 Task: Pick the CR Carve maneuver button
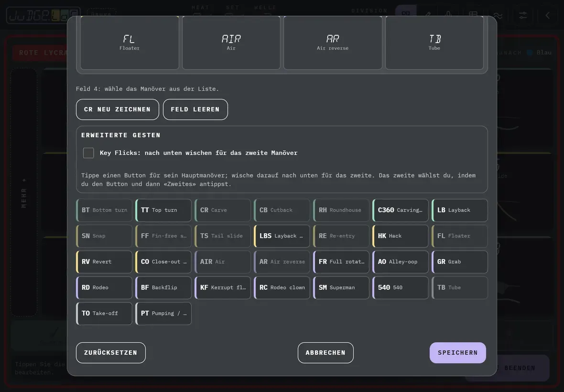[223, 210]
